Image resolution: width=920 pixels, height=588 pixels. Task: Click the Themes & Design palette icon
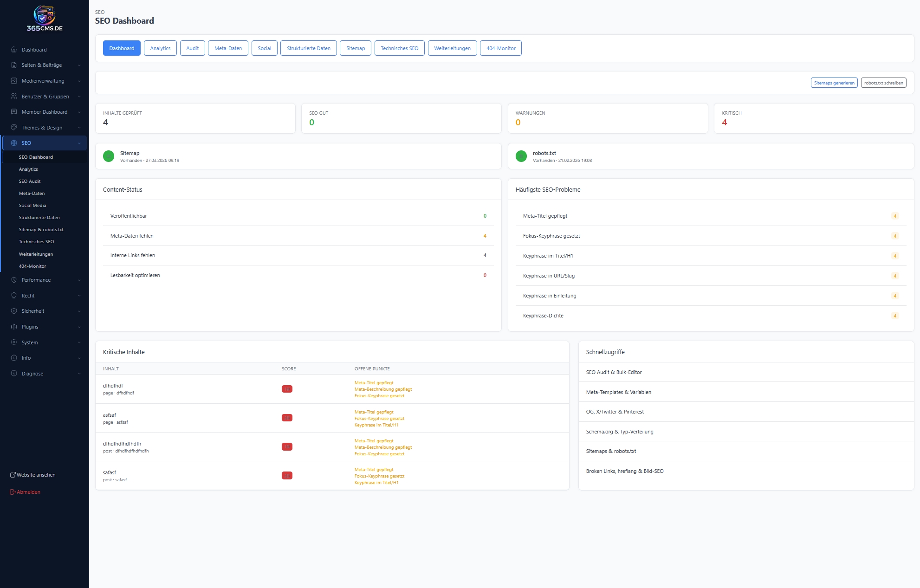[14, 128]
